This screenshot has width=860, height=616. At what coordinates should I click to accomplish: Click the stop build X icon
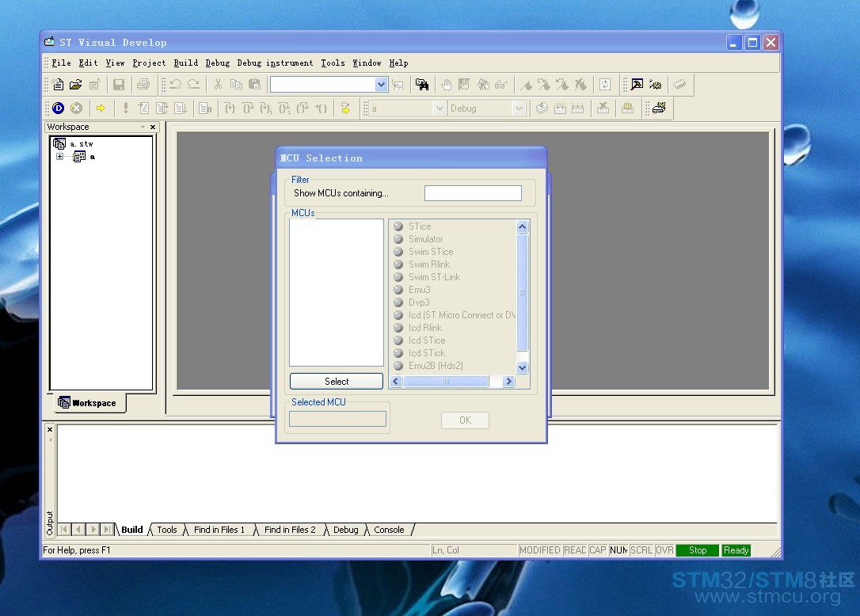603,108
